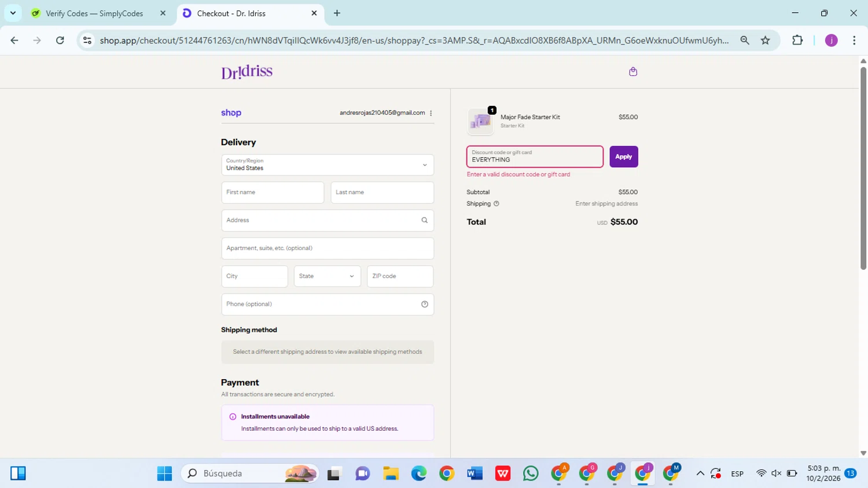This screenshot has width=868, height=488.
Task: Apply the discount code
Action: coord(624,157)
